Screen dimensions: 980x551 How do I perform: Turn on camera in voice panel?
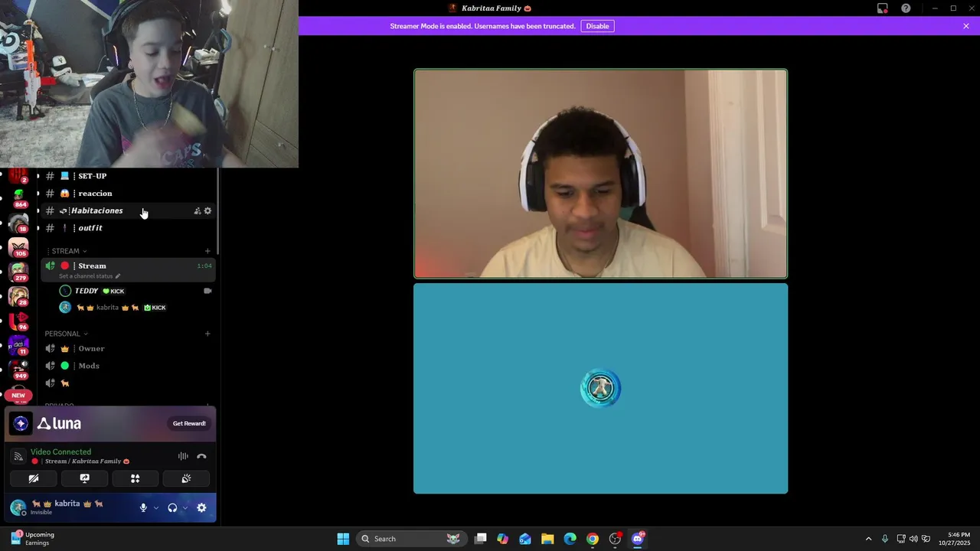tap(34, 478)
